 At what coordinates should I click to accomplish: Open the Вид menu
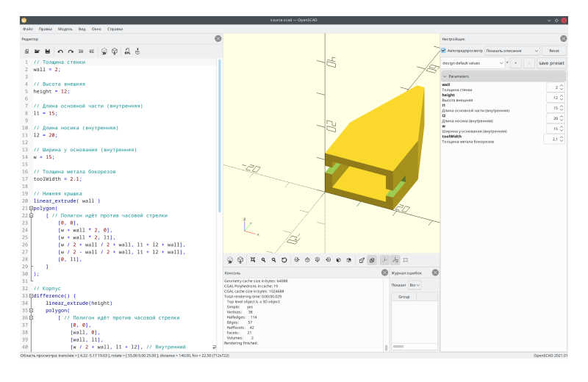[x=82, y=29]
